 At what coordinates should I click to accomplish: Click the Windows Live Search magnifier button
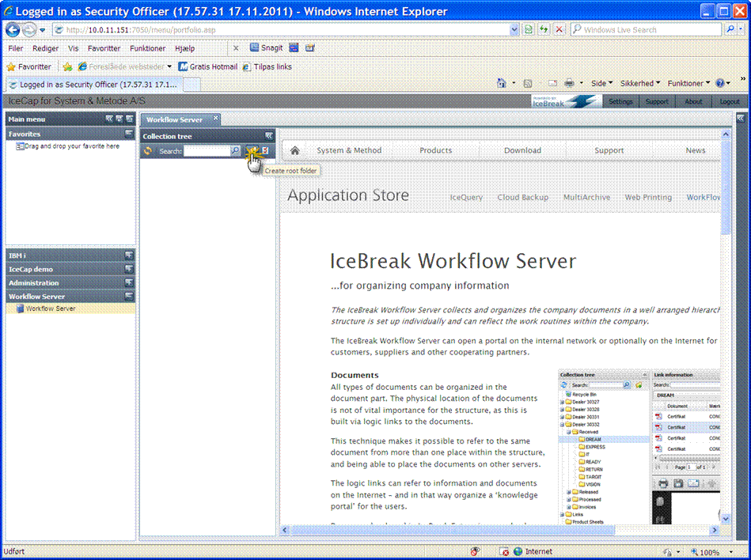pyautogui.click(x=730, y=30)
